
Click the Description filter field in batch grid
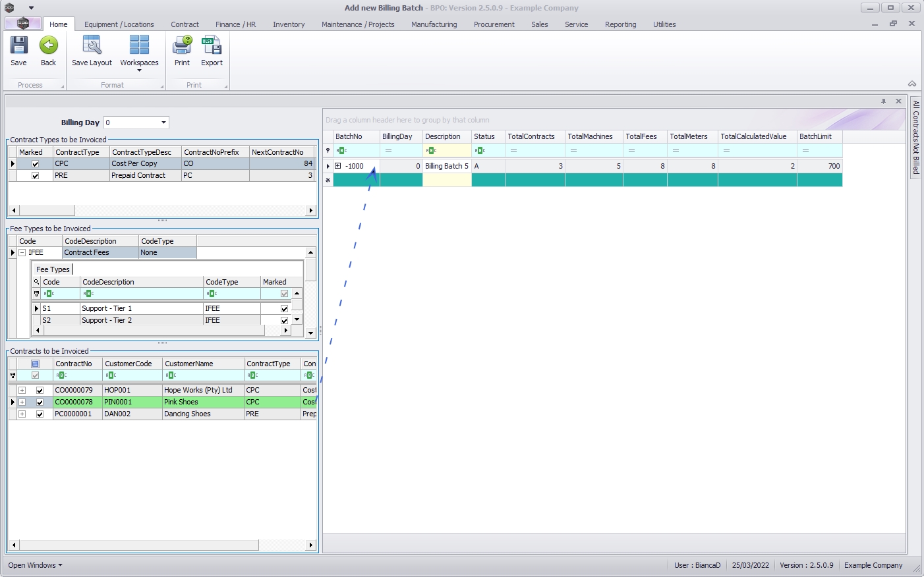tap(451, 151)
